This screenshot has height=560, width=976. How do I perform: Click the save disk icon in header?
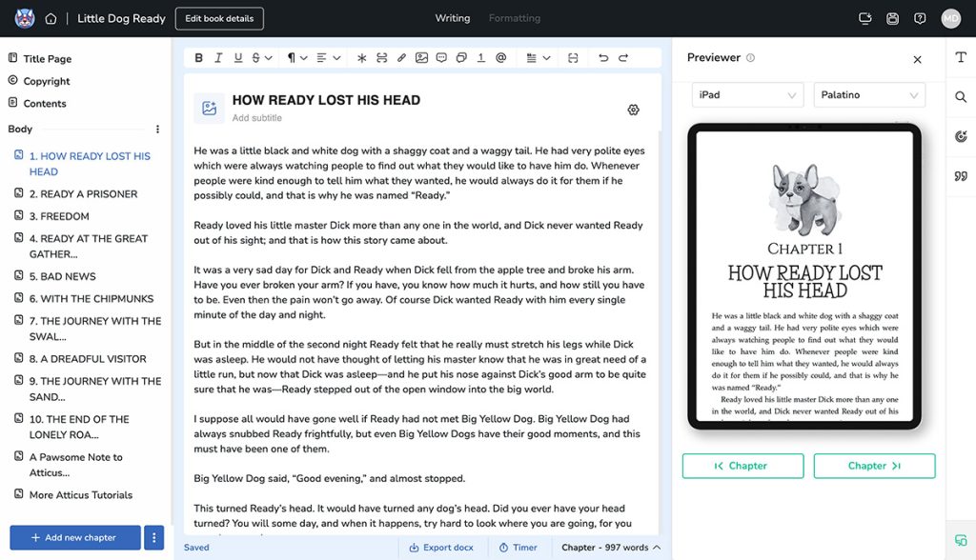[892, 19]
